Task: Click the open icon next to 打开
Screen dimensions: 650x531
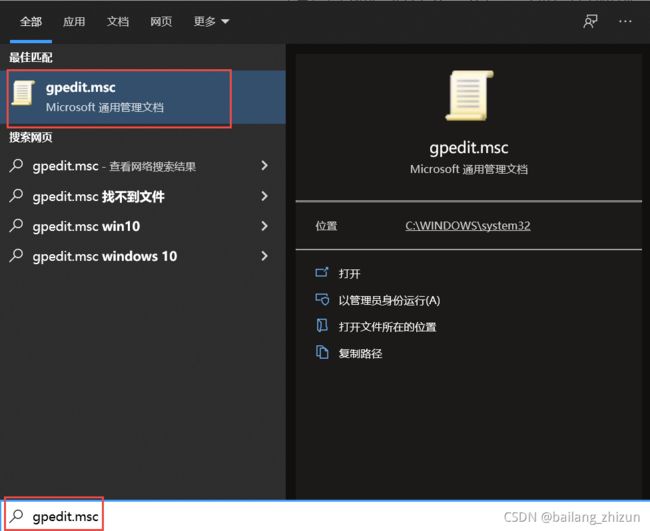Action: pos(322,272)
